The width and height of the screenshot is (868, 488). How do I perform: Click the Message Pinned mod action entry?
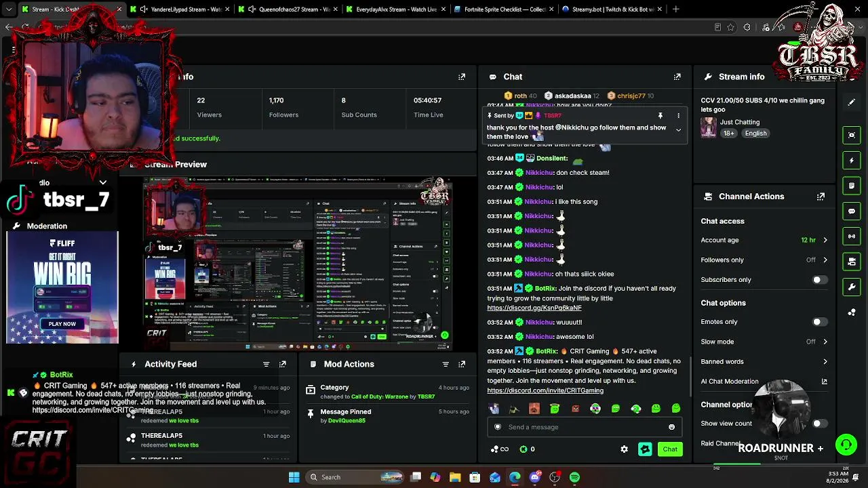pyautogui.click(x=387, y=415)
